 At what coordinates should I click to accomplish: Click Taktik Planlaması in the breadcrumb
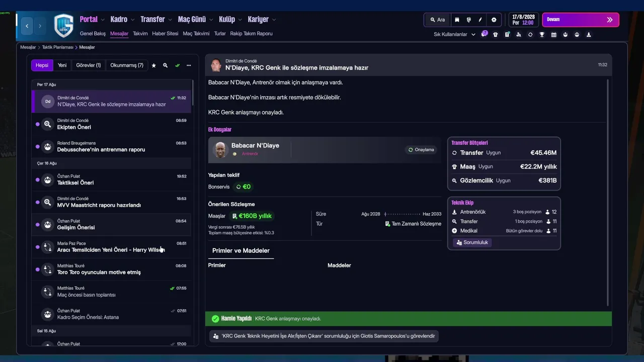(x=58, y=47)
